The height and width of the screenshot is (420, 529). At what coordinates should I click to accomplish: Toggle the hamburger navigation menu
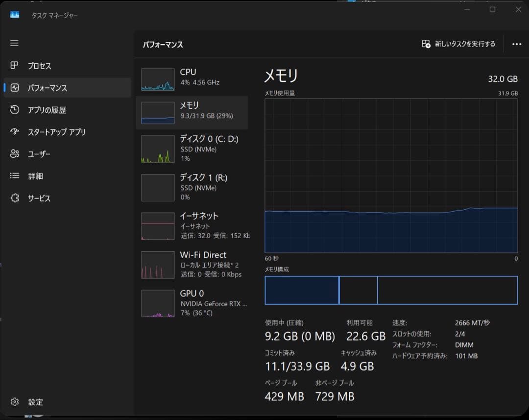click(x=14, y=43)
